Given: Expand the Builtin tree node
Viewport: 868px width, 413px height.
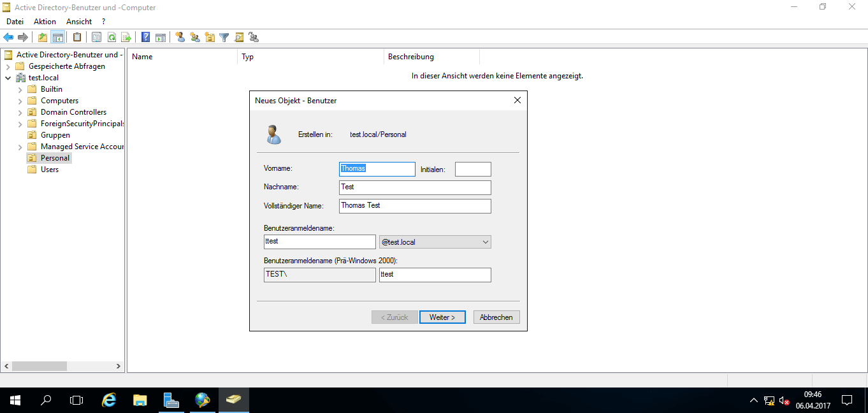Looking at the screenshot, I should coord(20,89).
